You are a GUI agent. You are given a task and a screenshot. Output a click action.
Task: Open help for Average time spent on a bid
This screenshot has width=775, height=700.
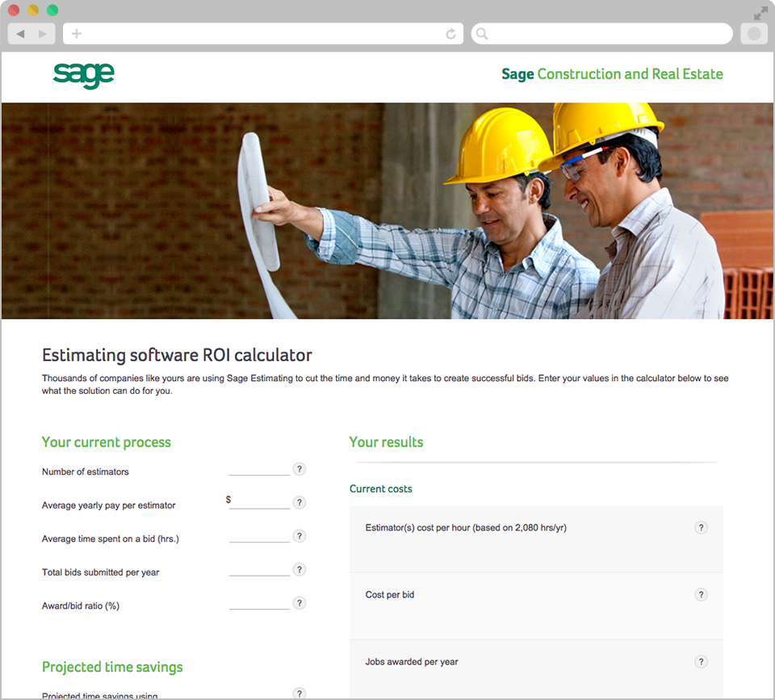coord(299,536)
